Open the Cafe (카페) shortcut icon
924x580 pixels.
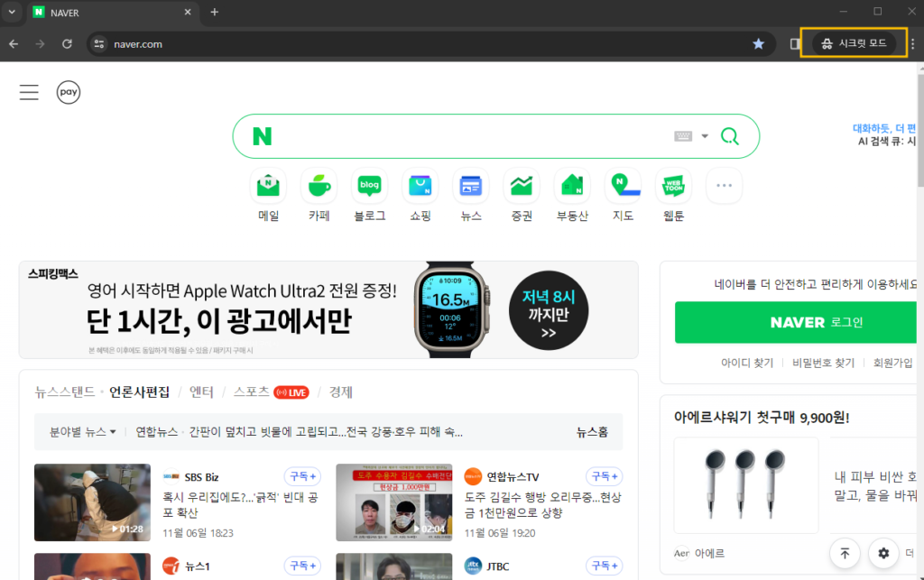click(319, 186)
